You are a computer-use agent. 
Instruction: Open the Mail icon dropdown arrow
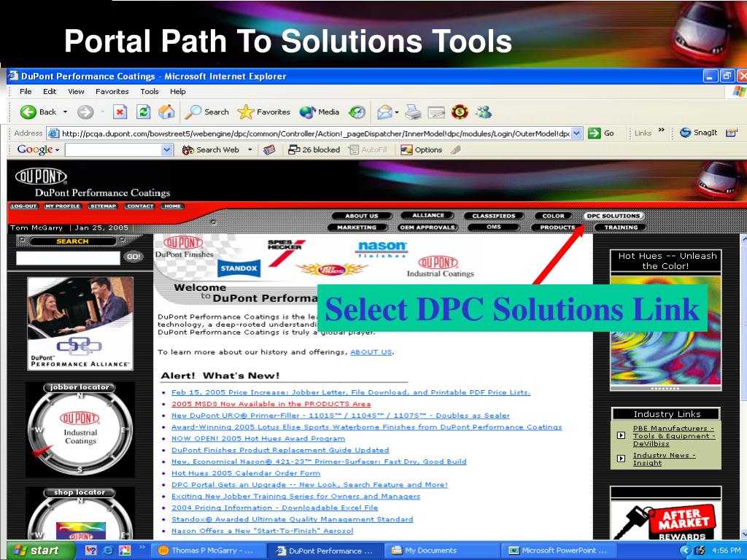coord(396,112)
